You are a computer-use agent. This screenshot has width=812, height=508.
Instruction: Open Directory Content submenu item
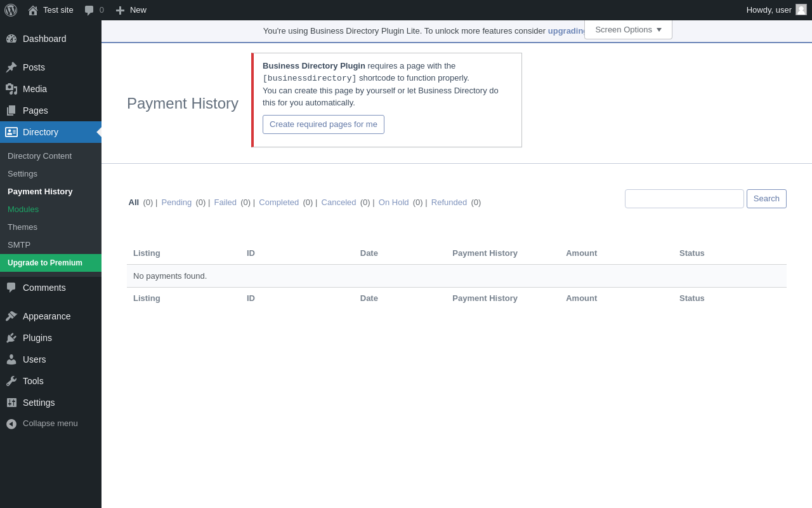coord(39,156)
